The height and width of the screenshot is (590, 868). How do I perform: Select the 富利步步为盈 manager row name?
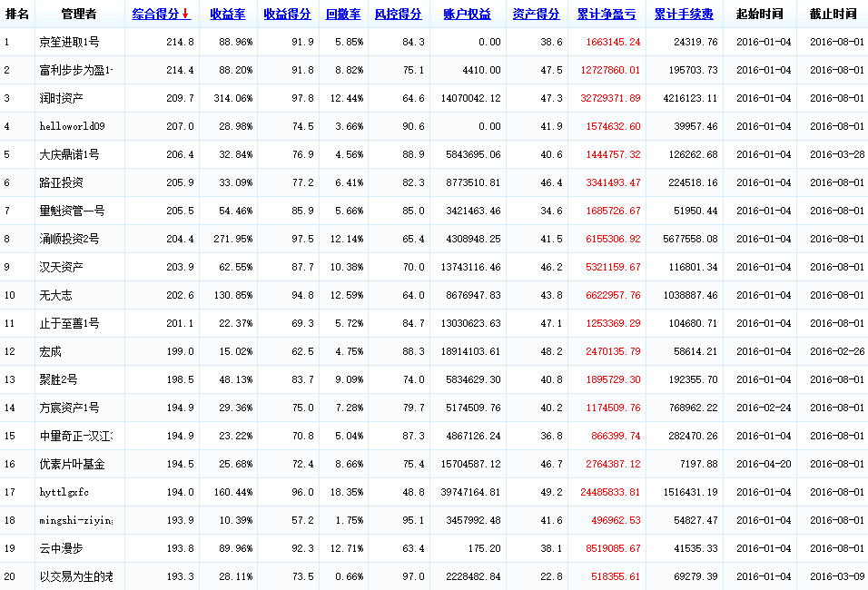[x=76, y=70]
